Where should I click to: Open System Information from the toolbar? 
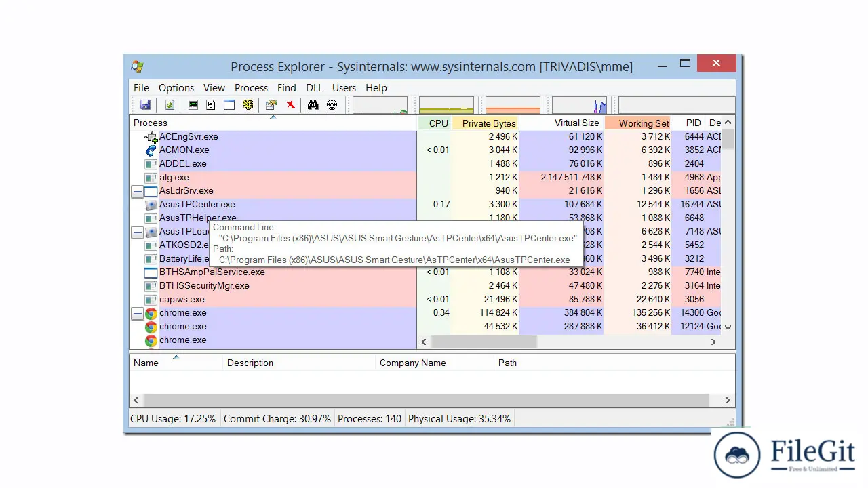pyautogui.click(x=193, y=105)
